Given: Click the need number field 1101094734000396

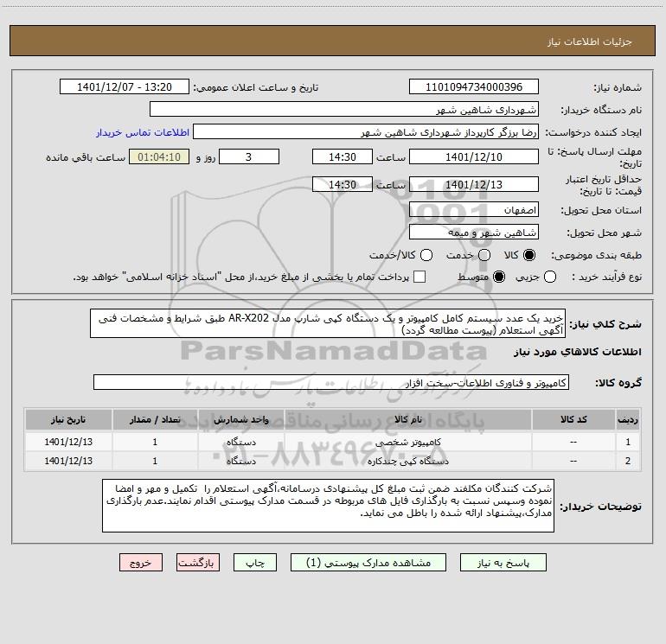Looking at the screenshot, I should (x=474, y=86).
